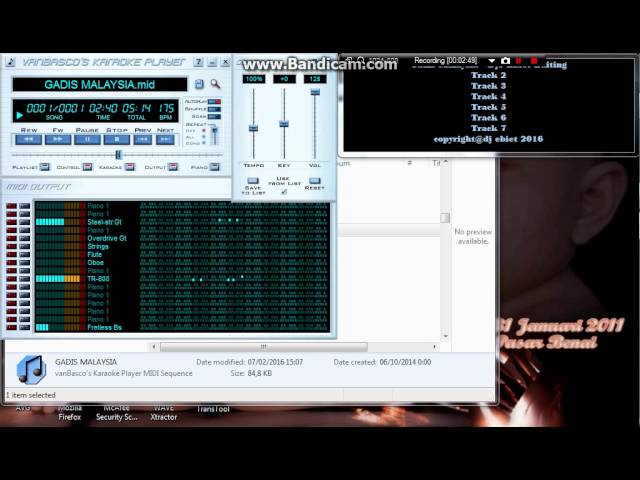Rewind the song with the Rew button
Image resolution: width=640 pixels, height=480 pixels.
(29, 140)
